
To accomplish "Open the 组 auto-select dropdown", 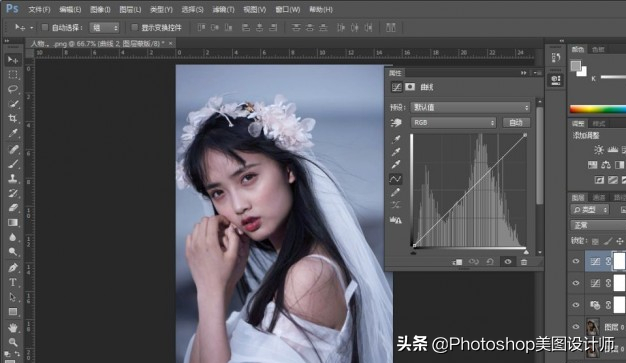I will pos(105,28).
